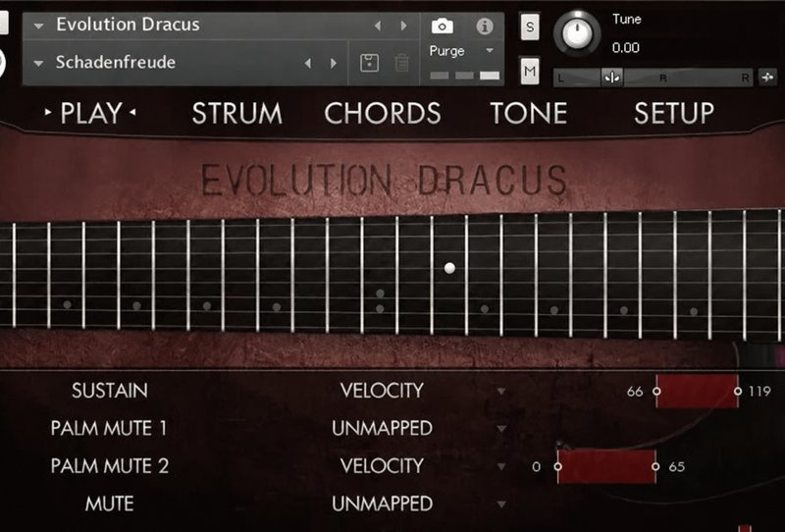
Task: Click VELOCITY mapping for SUSTAIN
Action: pyautogui.click(x=382, y=391)
